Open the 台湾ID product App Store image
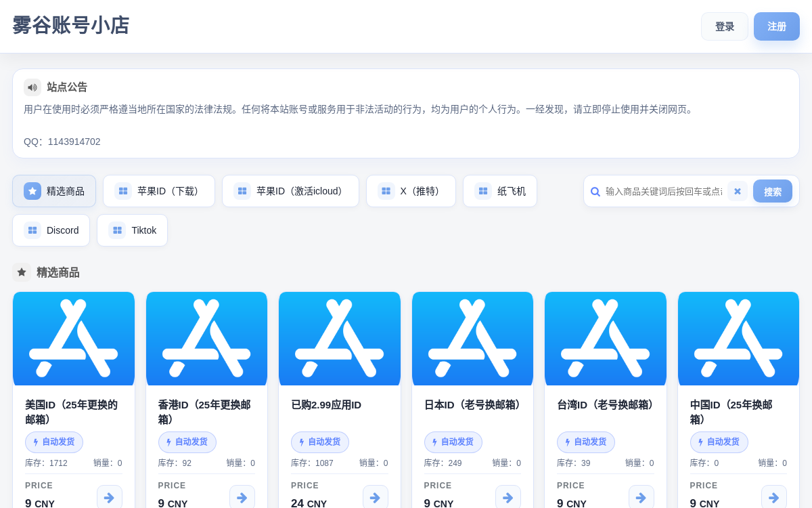 coord(606,339)
